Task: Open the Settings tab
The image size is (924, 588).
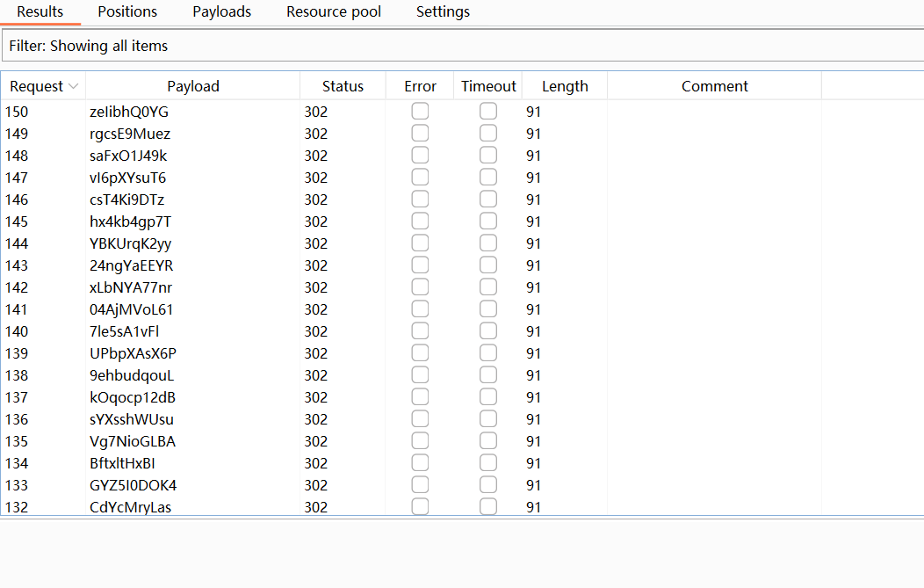Action: [x=443, y=12]
